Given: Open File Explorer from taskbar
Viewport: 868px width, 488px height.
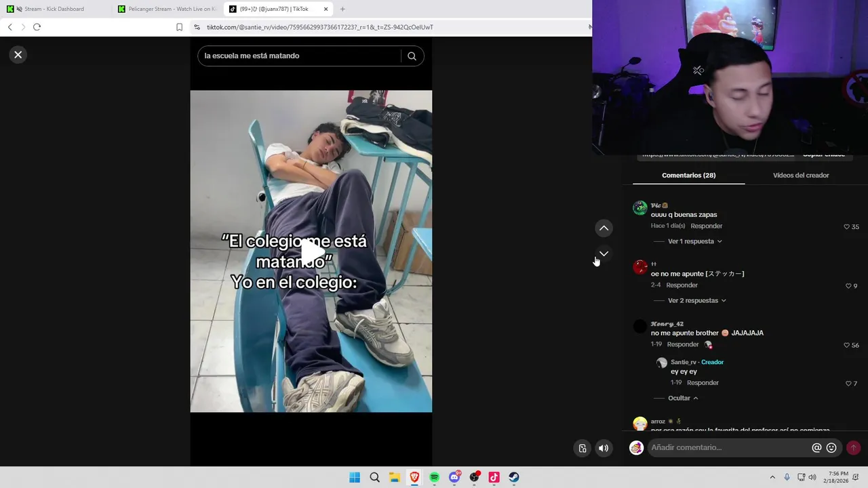Looking at the screenshot, I should [394, 477].
